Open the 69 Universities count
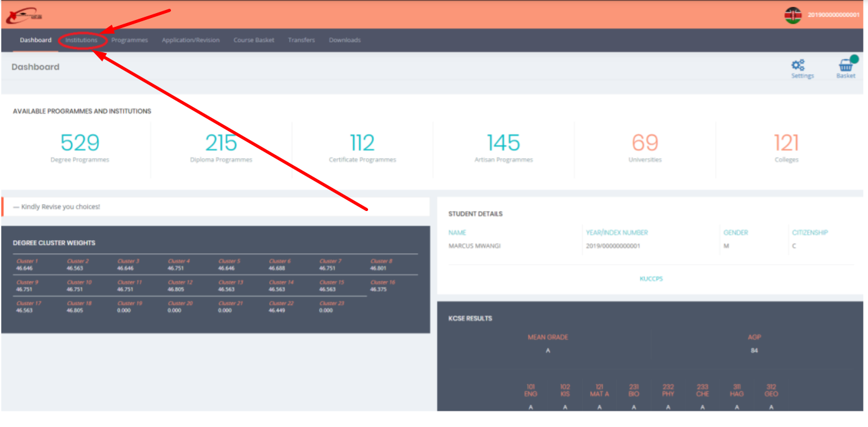 tap(645, 143)
